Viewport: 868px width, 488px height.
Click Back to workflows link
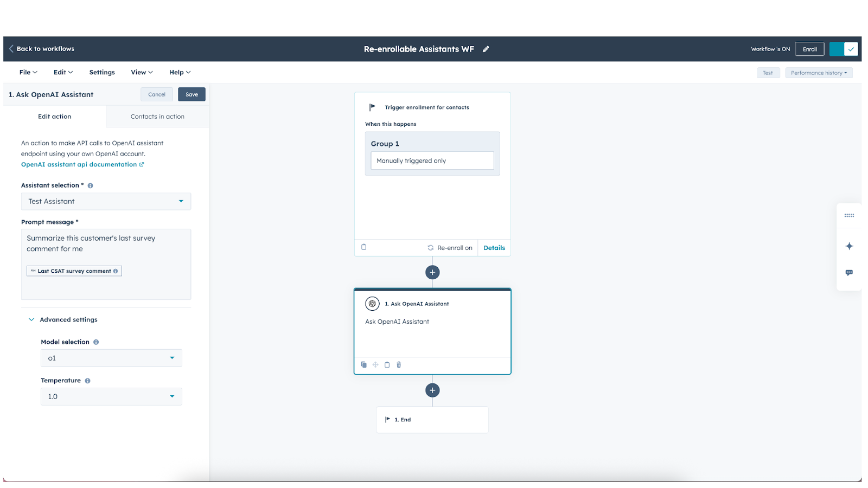pos(46,49)
